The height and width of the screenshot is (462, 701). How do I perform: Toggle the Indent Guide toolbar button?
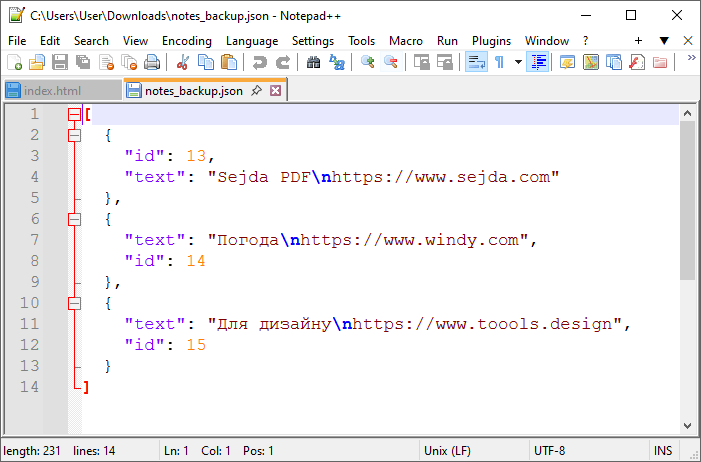click(x=537, y=62)
